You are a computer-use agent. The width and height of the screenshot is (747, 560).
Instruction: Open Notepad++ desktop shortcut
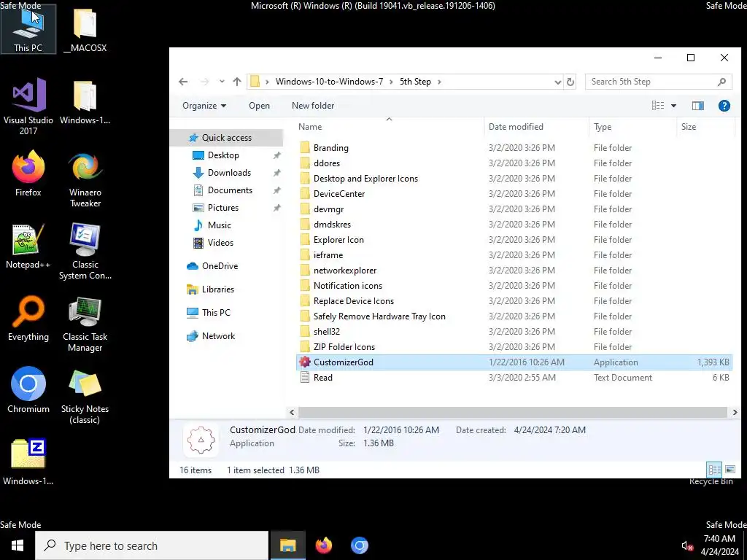point(28,246)
